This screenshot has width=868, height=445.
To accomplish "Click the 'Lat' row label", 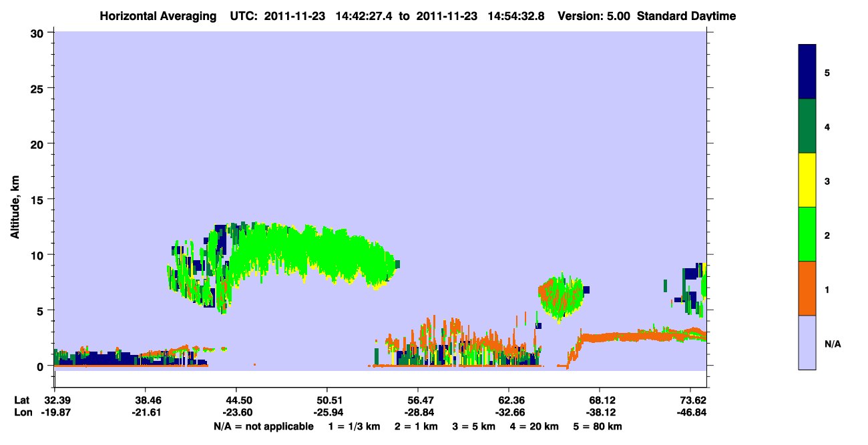I will (x=22, y=400).
